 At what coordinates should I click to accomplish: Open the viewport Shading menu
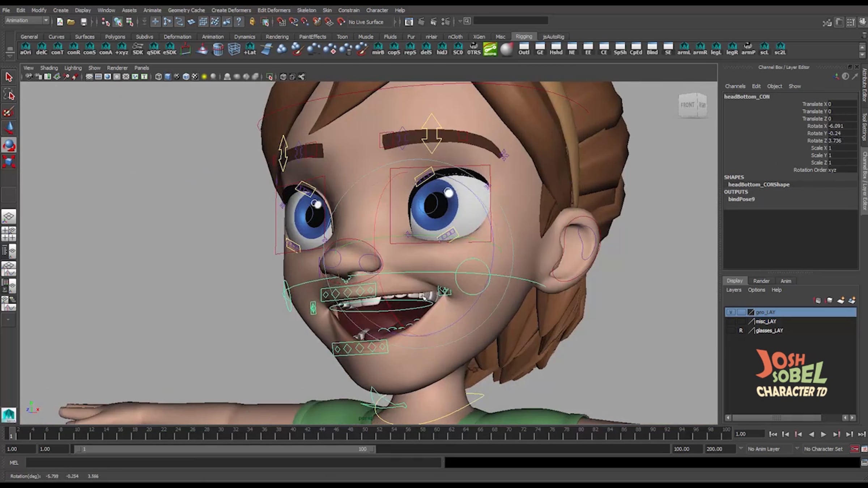click(x=49, y=68)
